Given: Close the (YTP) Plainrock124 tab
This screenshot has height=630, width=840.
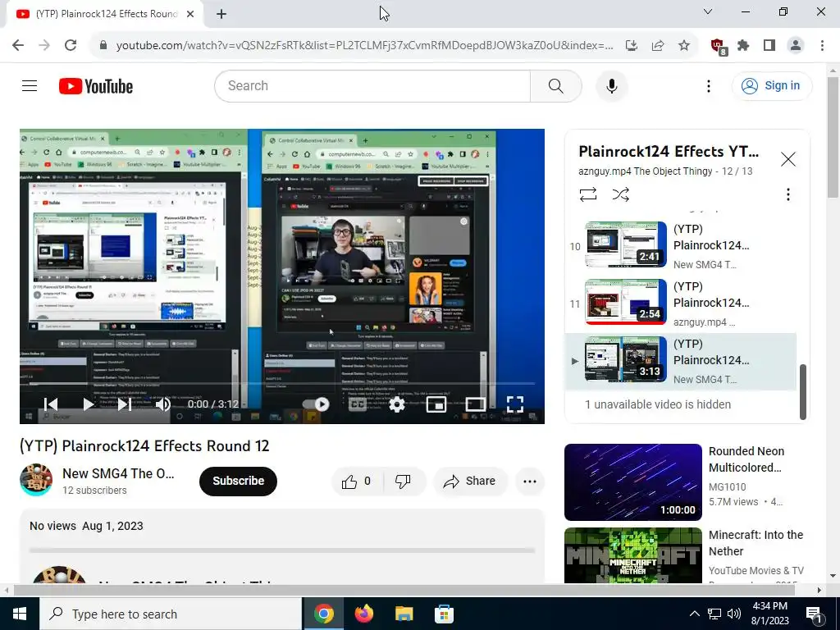Looking at the screenshot, I should point(190,14).
